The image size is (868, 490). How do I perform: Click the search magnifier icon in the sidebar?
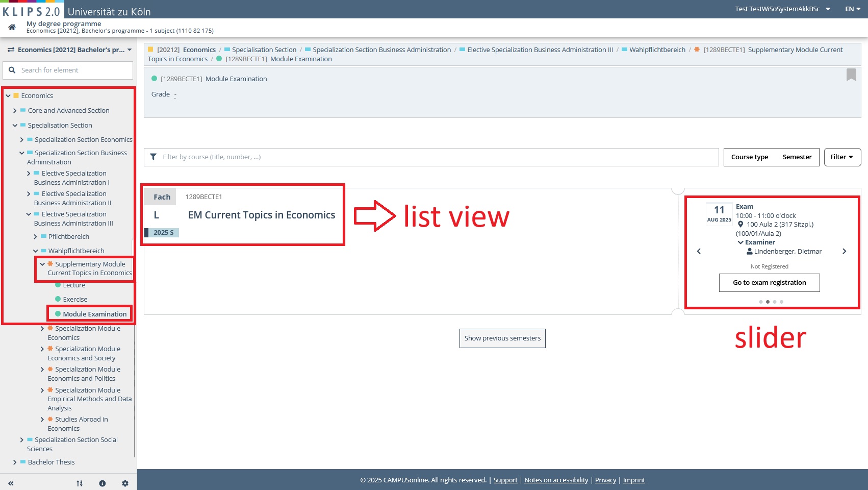(x=12, y=70)
